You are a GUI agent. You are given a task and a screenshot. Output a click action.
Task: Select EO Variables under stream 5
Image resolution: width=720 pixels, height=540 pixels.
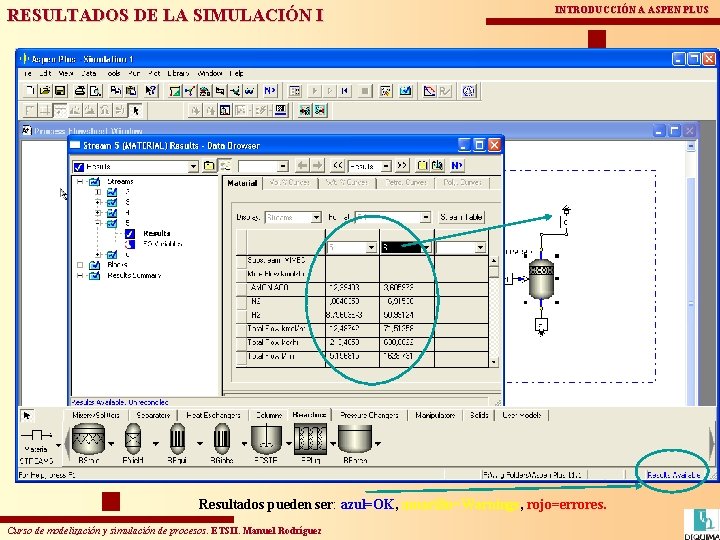point(163,243)
